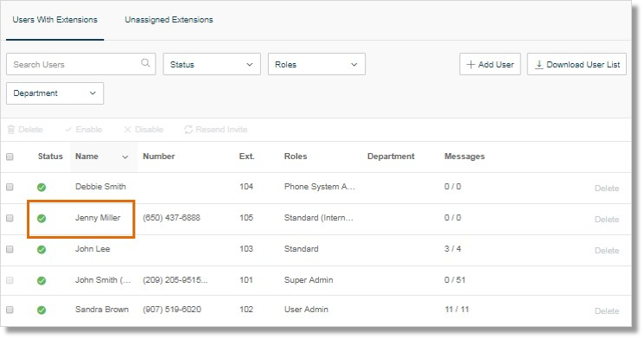Click the Standard (Intern... role cell

point(318,218)
